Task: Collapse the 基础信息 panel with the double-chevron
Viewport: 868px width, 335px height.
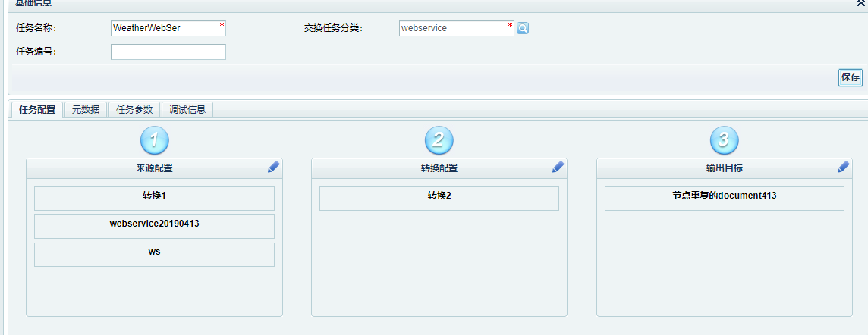Action: point(861,3)
